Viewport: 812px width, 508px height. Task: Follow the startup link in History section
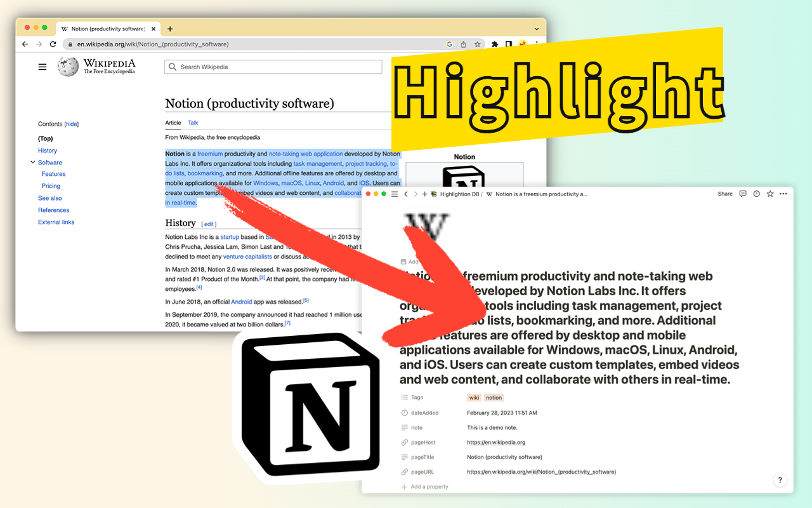coord(230,237)
